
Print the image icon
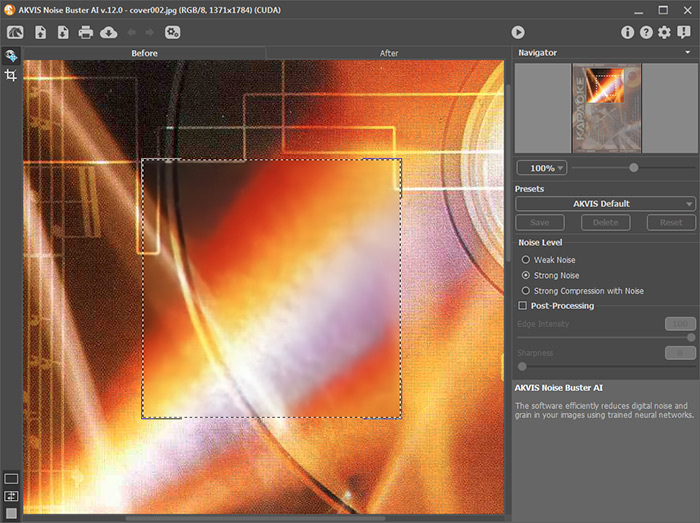pos(86,33)
